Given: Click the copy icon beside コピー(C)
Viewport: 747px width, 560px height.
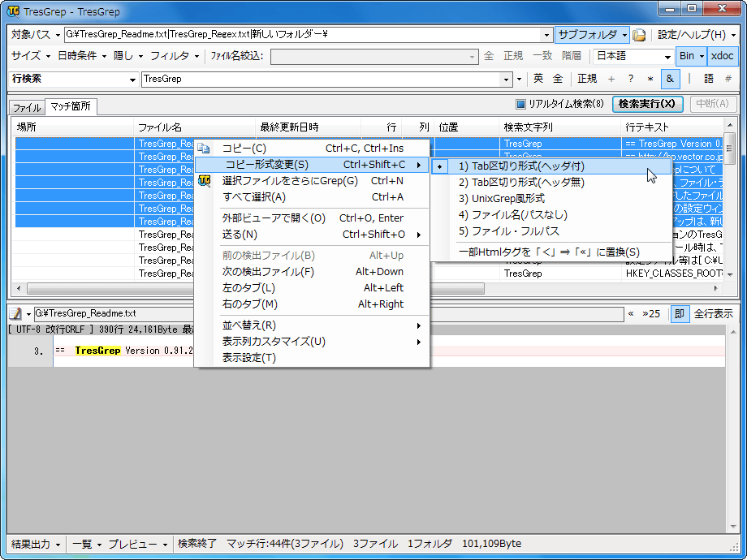Looking at the screenshot, I should coord(204,148).
